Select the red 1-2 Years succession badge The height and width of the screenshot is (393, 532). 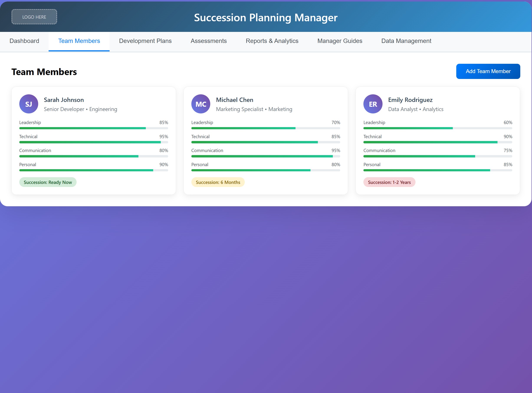pos(389,182)
